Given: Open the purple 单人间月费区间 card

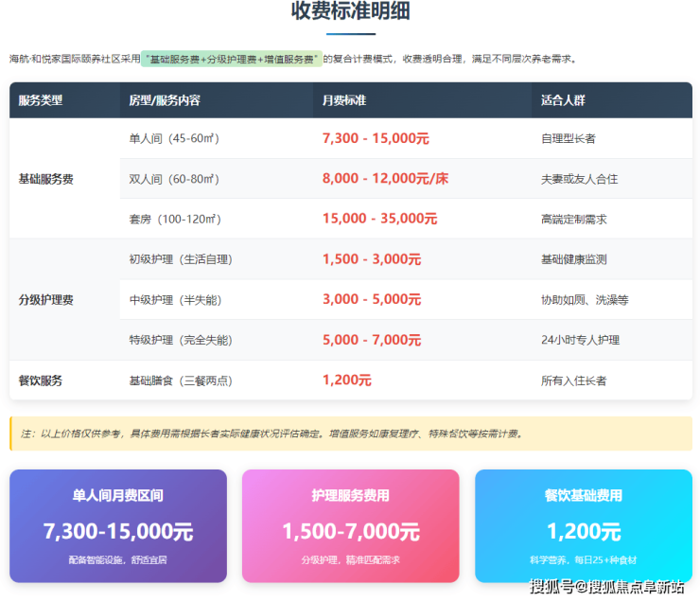Looking at the screenshot, I should (118, 526).
